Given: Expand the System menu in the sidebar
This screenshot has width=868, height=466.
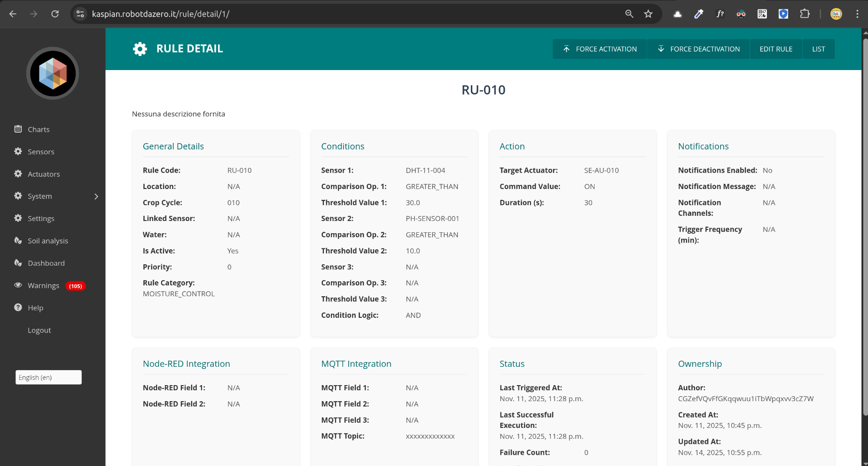Looking at the screenshot, I should 40,196.
